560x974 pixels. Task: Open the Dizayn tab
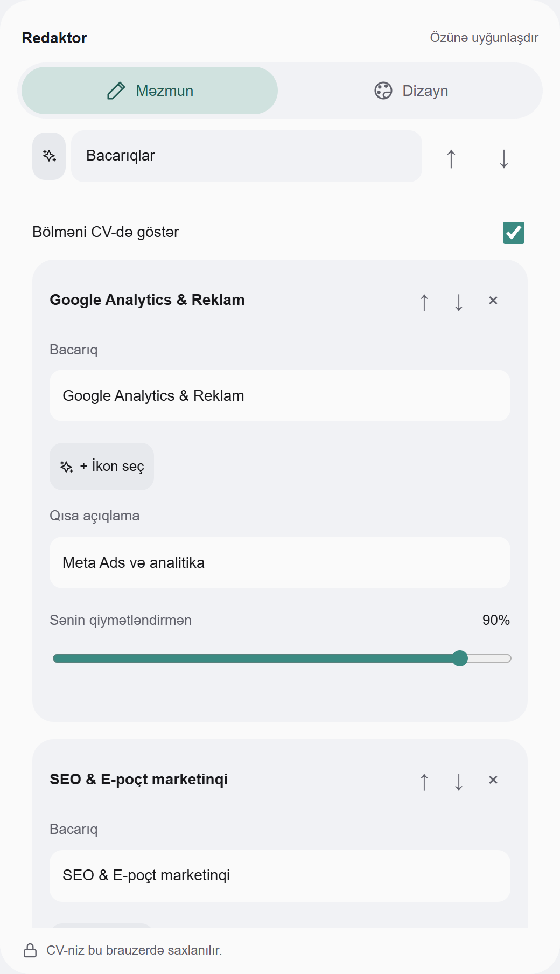pyautogui.click(x=410, y=91)
